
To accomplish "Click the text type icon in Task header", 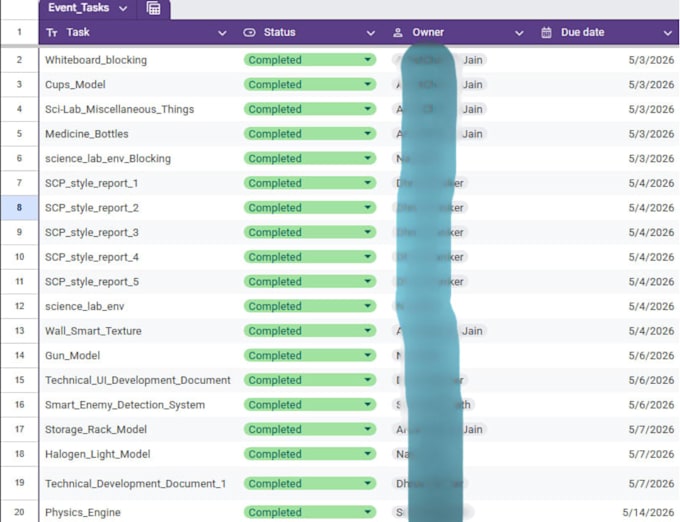I will tap(52, 33).
